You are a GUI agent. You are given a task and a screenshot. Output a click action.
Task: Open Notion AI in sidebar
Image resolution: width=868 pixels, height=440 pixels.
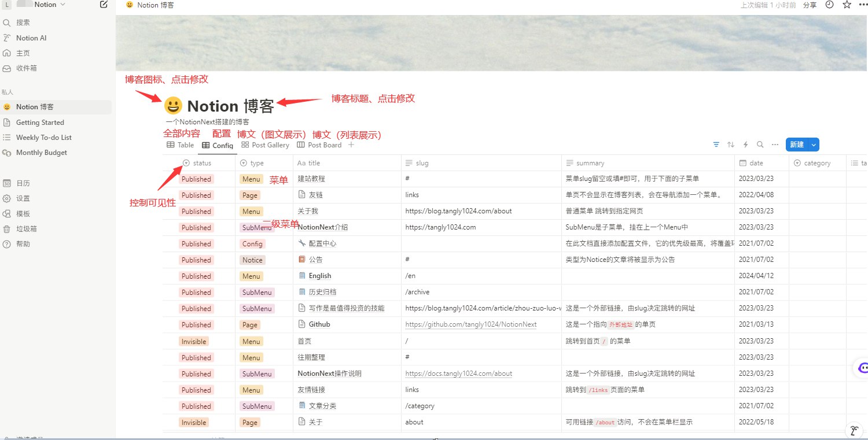coord(31,38)
